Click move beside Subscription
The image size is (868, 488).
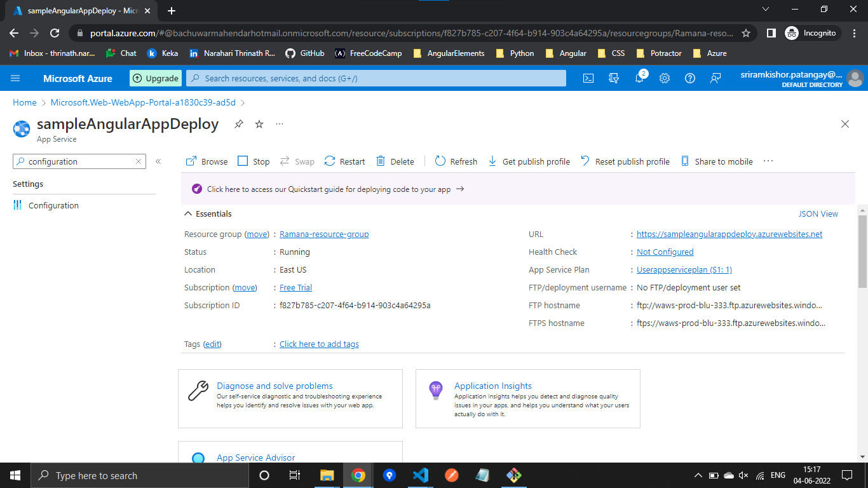pyautogui.click(x=245, y=288)
